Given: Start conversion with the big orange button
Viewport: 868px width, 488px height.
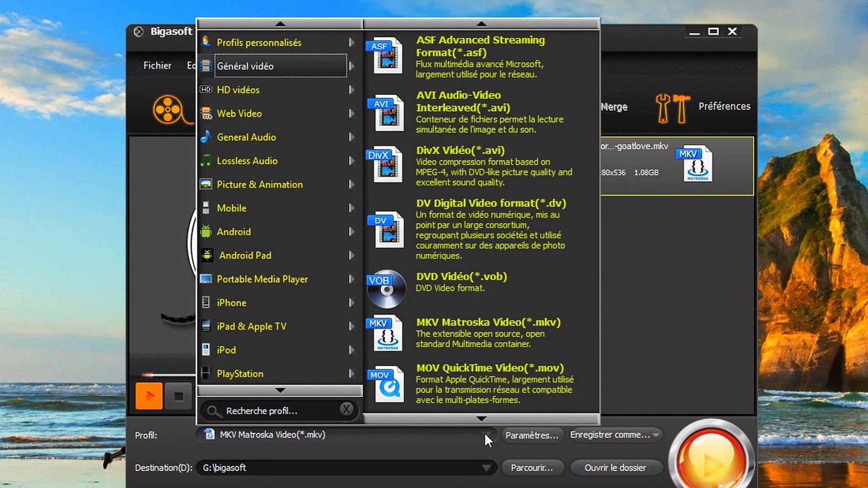Looking at the screenshot, I should (711, 460).
